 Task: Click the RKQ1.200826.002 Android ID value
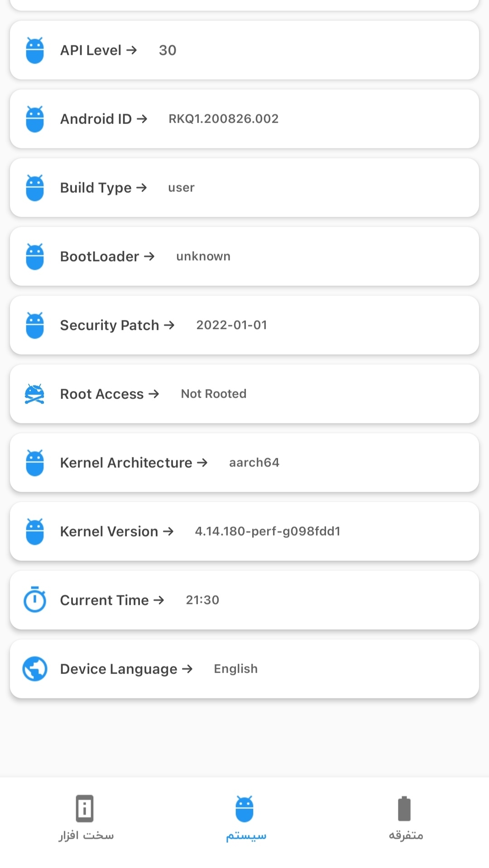click(224, 119)
